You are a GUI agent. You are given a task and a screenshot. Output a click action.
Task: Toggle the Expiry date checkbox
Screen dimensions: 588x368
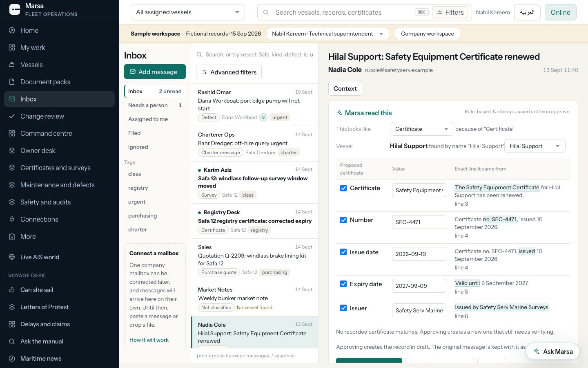point(343,284)
